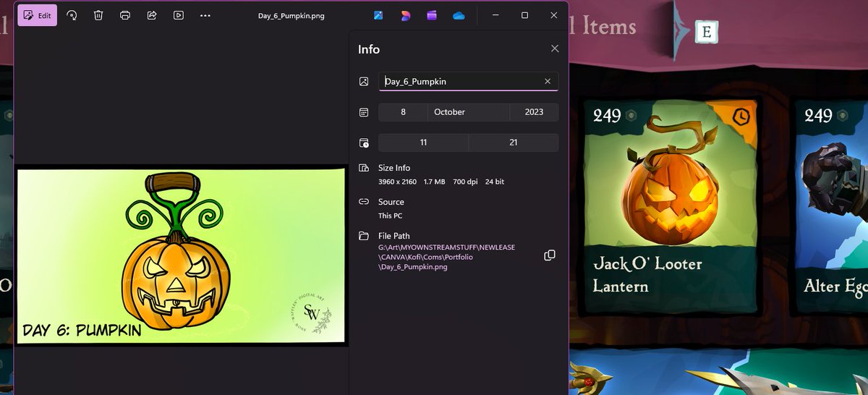The height and width of the screenshot is (395, 868).
Task: Minimize the Photos window
Action: click(x=495, y=15)
